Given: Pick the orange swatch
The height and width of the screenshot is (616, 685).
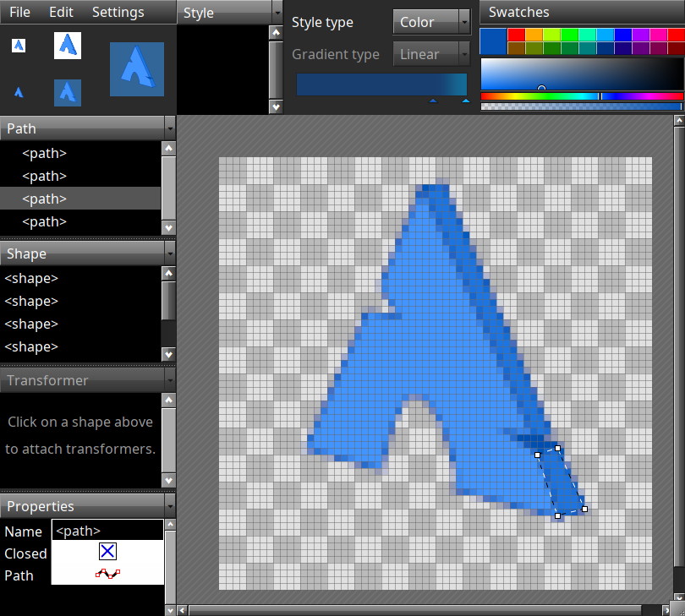Looking at the screenshot, I should coord(534,35).
